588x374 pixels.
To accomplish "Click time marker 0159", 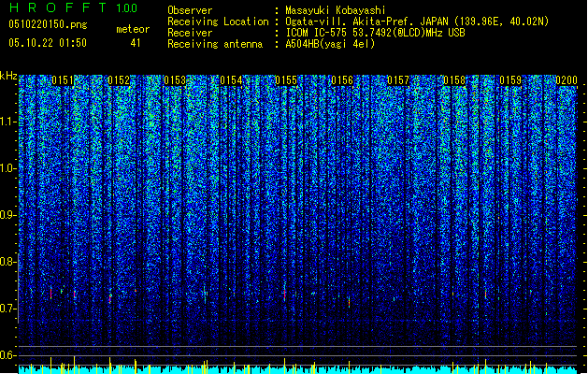I will 510,80.
